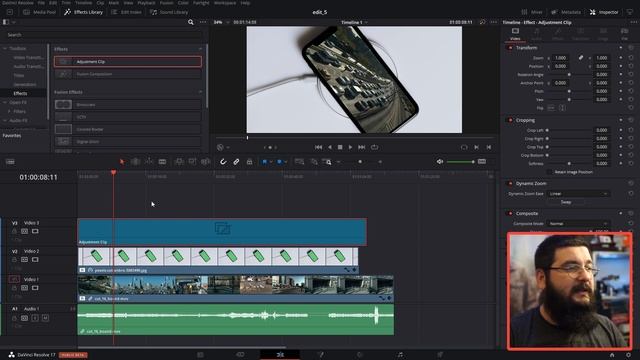The image size is (640, 360).
Task: Select the Adjustment Clip effect
Action: (x=128, y=62)
